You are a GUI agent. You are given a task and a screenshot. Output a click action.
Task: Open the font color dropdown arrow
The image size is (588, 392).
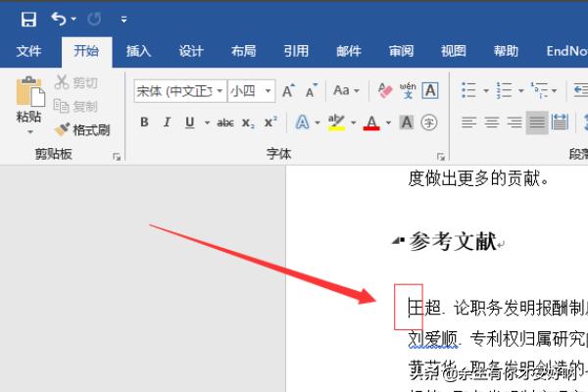pyautogui.click(x=388, y=122)
